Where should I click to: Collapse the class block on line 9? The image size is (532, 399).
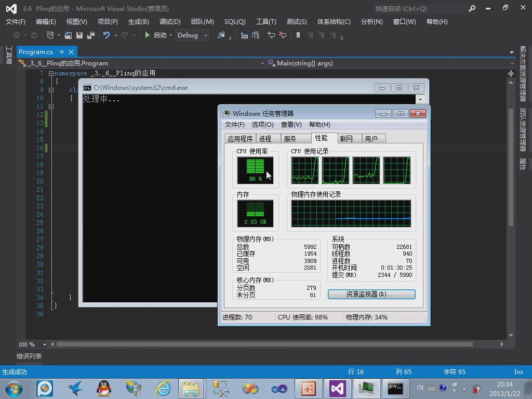tap(51, 90)
